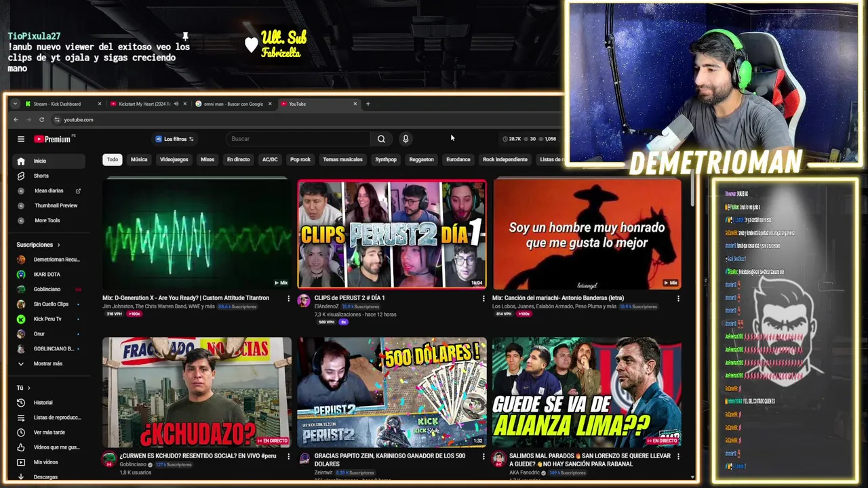
Task: Open the Mix: Canción del mariachi title
Action: pos(558,298)
